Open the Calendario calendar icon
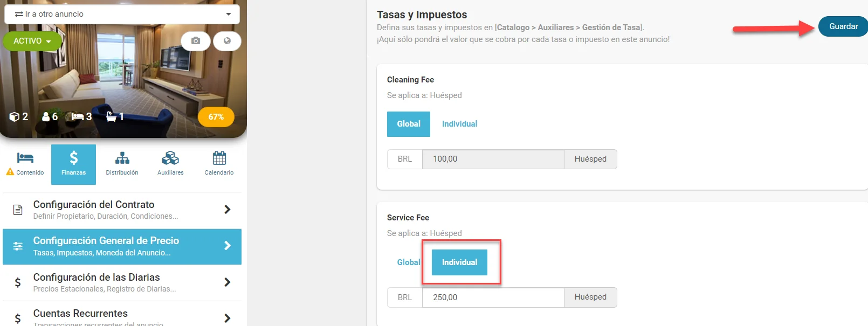 (x=219, y=158)
